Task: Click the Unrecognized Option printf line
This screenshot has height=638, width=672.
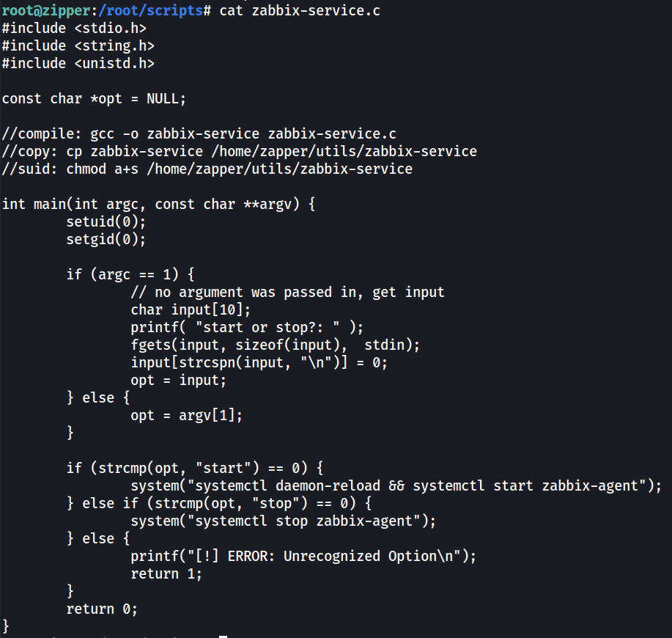Action: (303, 556)
